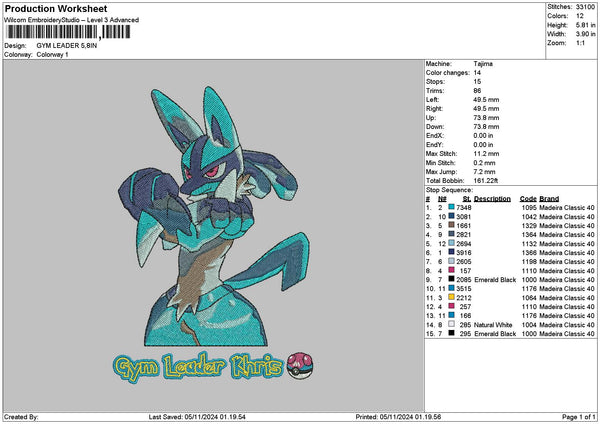Click the Max Stitch value '11.2 mm'
The image size is (600, 424).
[x=486, y=153]
